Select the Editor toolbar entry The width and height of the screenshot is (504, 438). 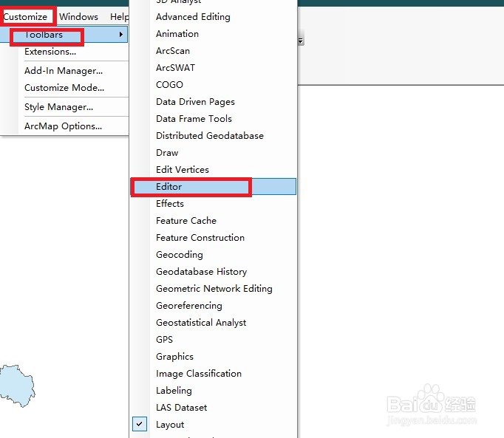214,186
